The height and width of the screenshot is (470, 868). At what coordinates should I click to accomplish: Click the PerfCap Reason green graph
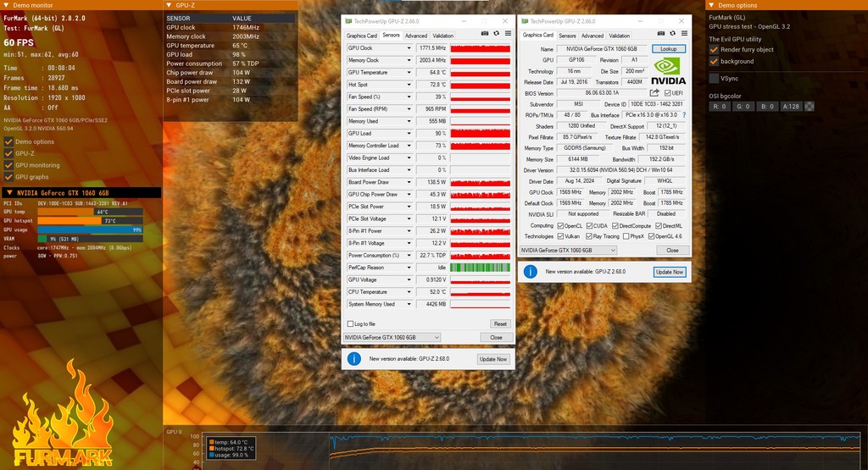point(480,268)
